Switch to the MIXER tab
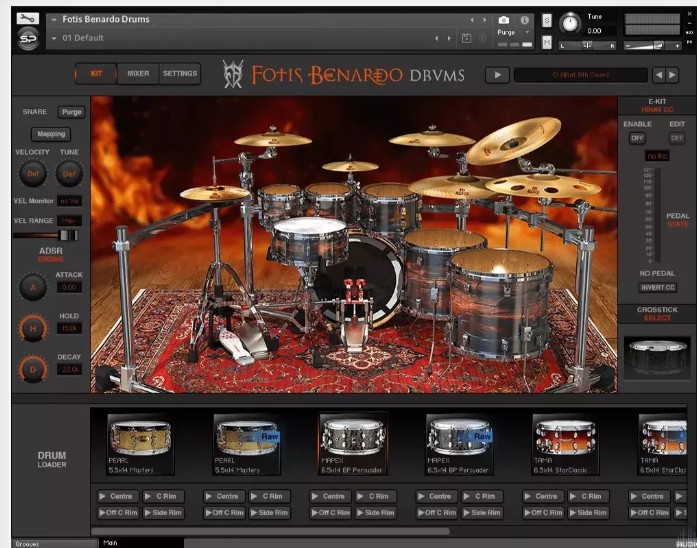This screenshot has height=548, width=697. pos(138,73)
